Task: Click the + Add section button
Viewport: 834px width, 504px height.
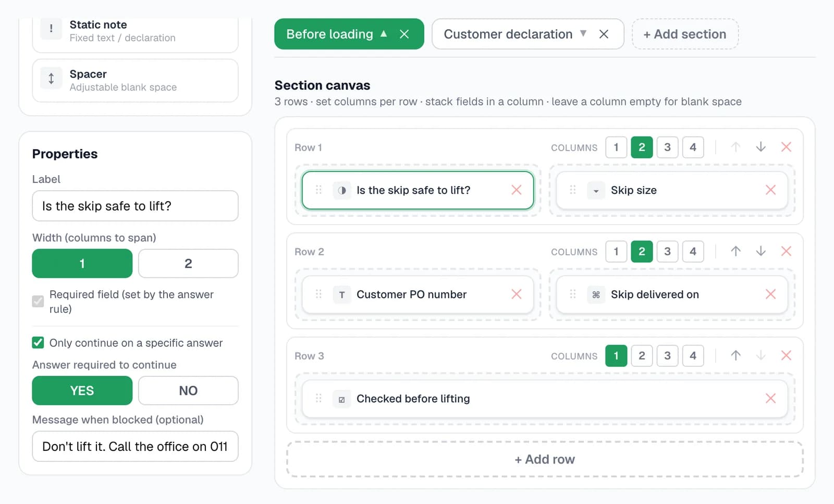Action: click(685, 34)
